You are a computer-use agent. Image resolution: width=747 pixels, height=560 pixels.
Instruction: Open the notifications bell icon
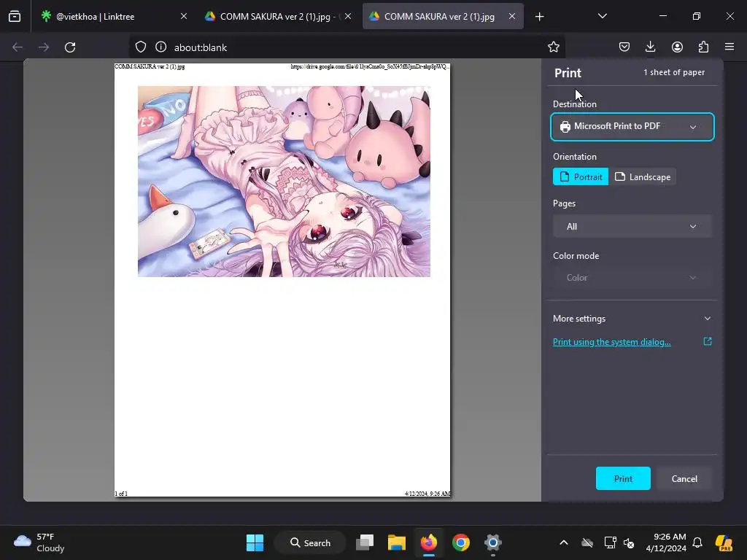pyautogui.click(x=697, y=542)
